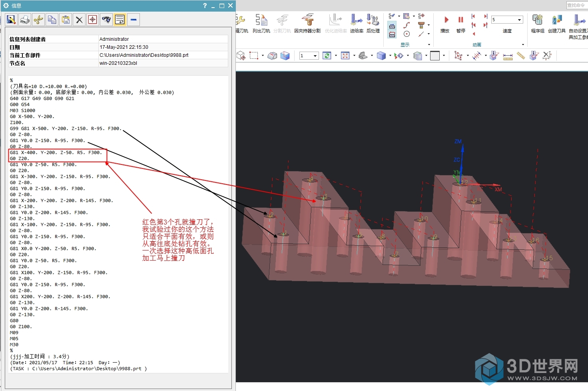Toggle the lower tool path display option
Image resolution: width=588 pixels, height=391 pixels.
(392, 35)
